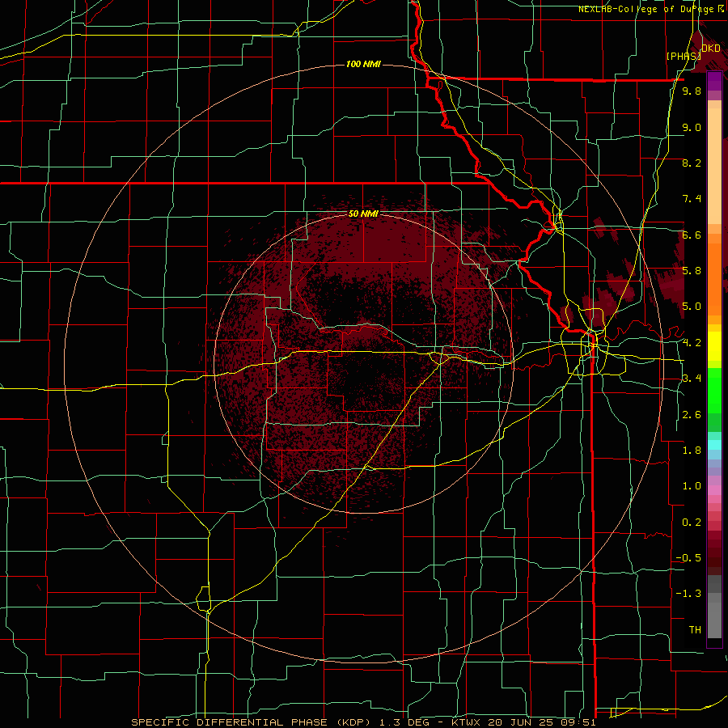Pick the cyan segment of the color bar
Image resolution: width=728 pixels, height=728 pixels.
click(x=714, y=444)
